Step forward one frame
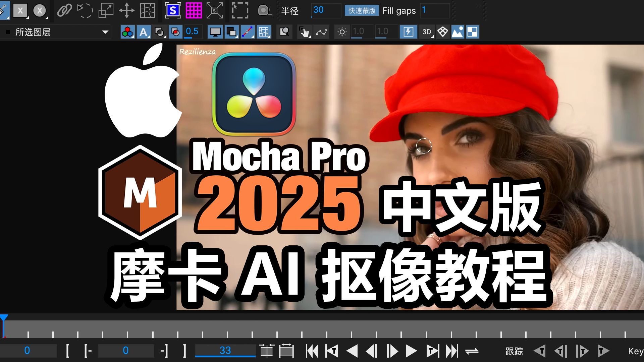This screenshot has width=644, height=362. tap(392, 351)
